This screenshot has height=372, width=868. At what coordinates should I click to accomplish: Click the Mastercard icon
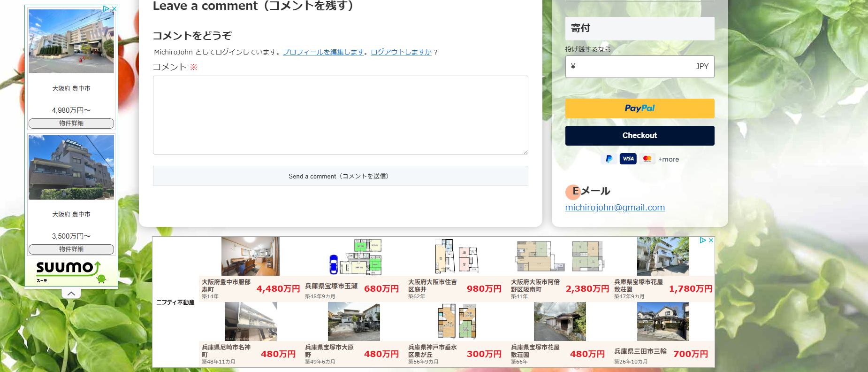(647, 159)
